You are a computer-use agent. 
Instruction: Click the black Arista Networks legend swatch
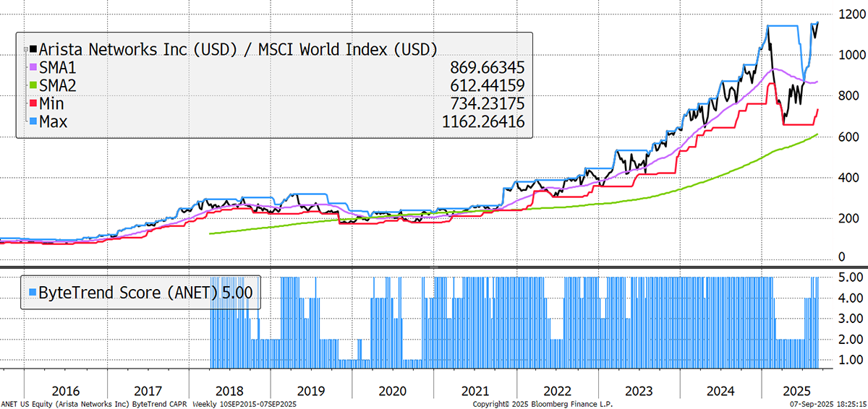pos(33,50)
